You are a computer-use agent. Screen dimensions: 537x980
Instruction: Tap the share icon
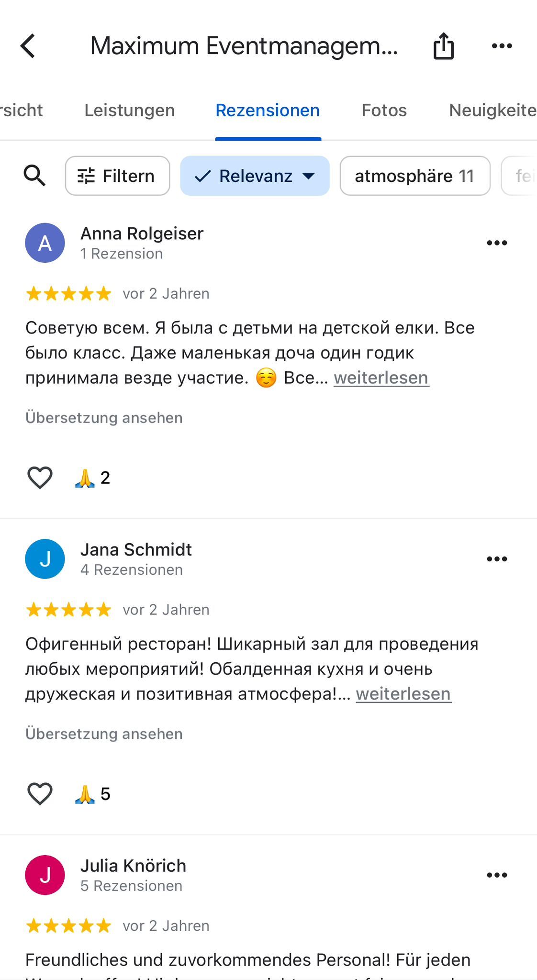443,46
